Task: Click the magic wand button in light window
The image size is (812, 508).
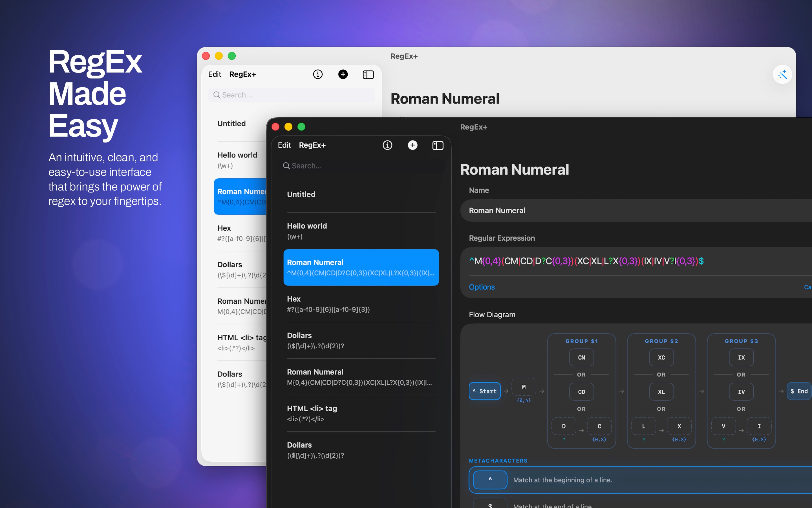Action: [782, 74]
